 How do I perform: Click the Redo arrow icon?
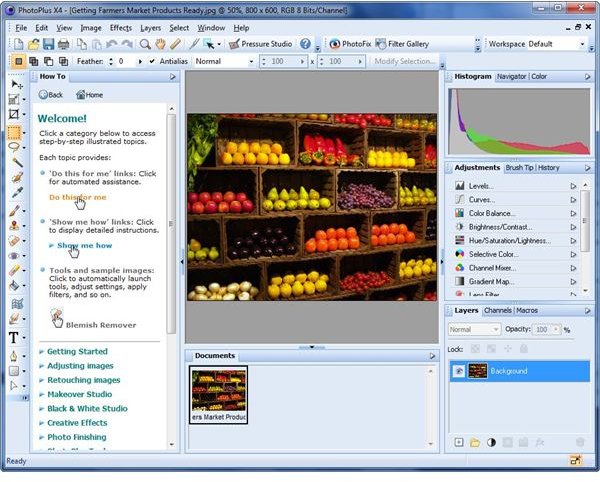(x=127, y=44)
